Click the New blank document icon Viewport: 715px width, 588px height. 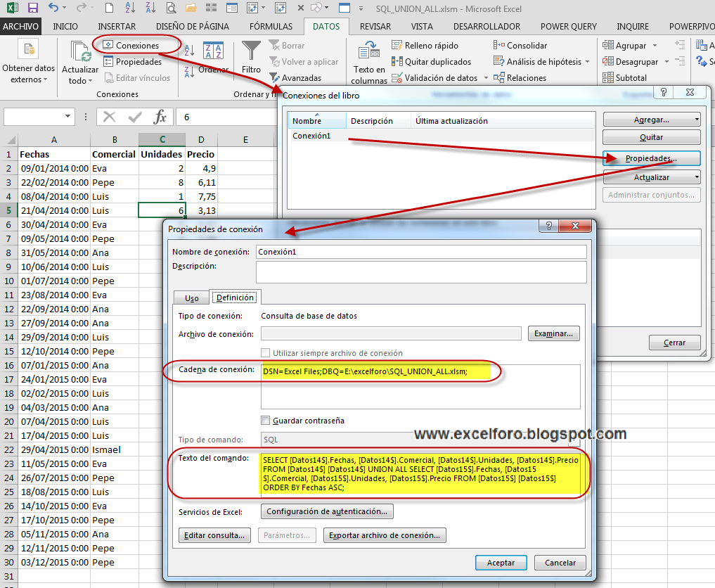coord(109,8)
